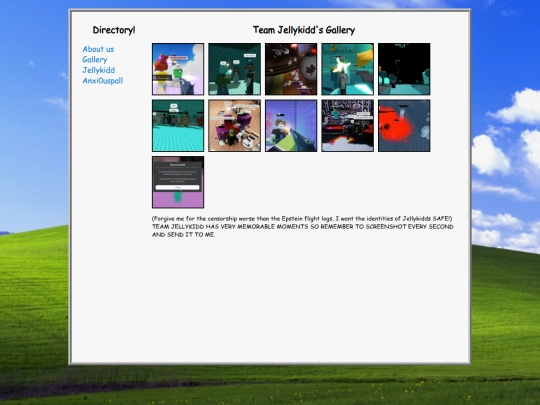The width and height of the screenshot is (540, 405).
Task: Go to the Jellykidd page link
Action: [x=98, y=70]
